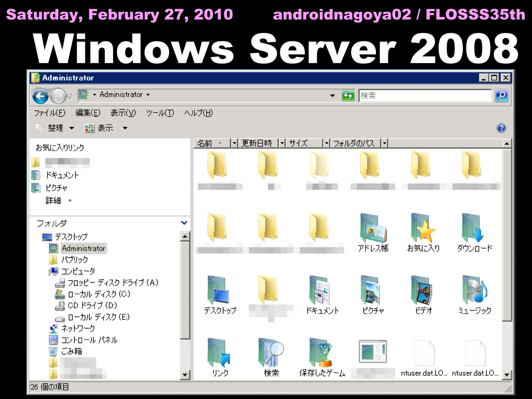The image size is (532, 399).
Task: Collapse the フォルダ pane with its chevron
Action: point(184,223)
